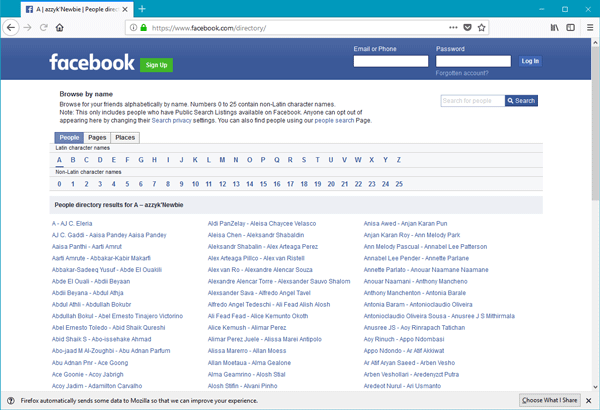The image size is (600, 410).
Task: Open Antonia Baram - Antonioclaudio Oliveira range
Action: pos(418,304)
